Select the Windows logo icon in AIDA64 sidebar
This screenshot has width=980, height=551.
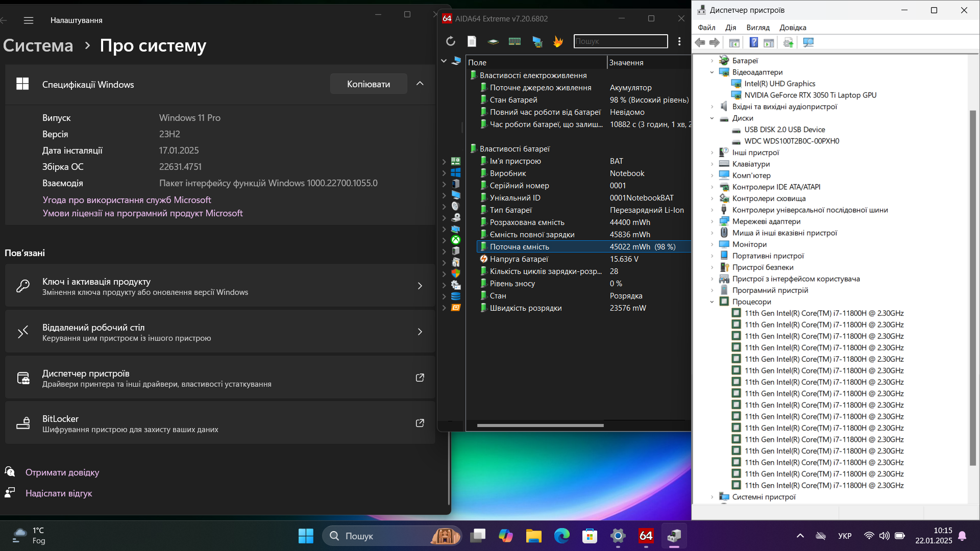[456, 172]
